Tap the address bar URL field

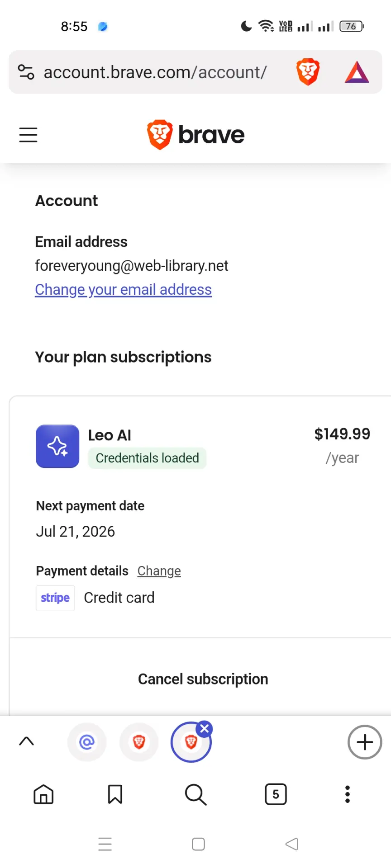[155, 72]
